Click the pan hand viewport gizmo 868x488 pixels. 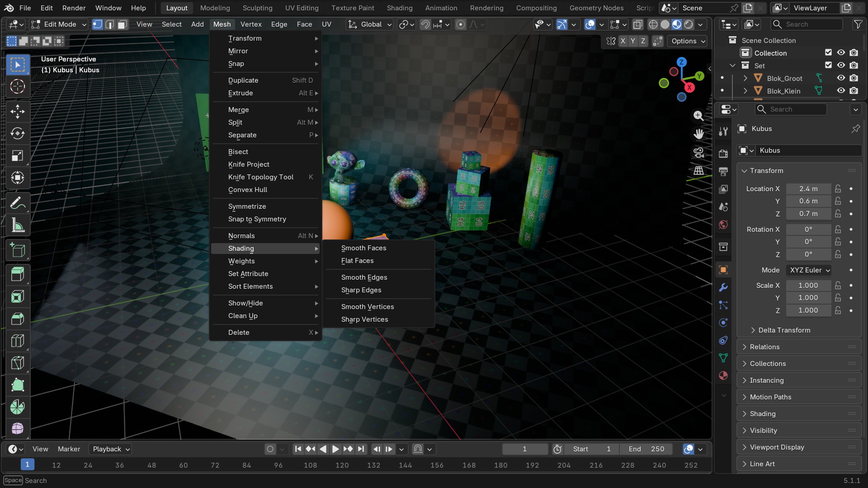[698, 134]
